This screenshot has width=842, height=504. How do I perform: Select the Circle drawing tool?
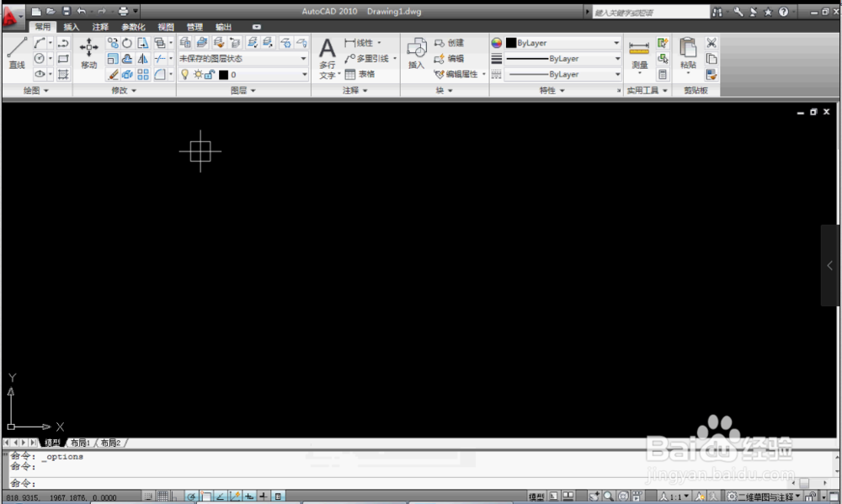coord(40,59)
